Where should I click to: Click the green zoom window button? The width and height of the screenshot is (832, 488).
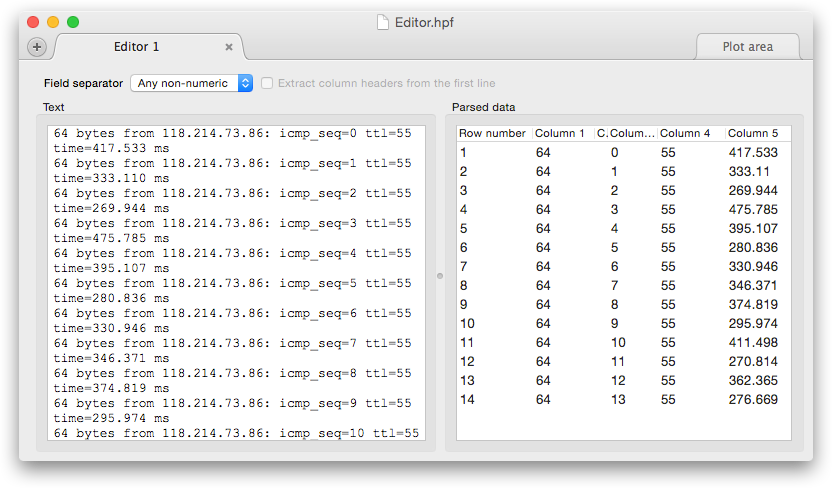click(x=73, y=21)
